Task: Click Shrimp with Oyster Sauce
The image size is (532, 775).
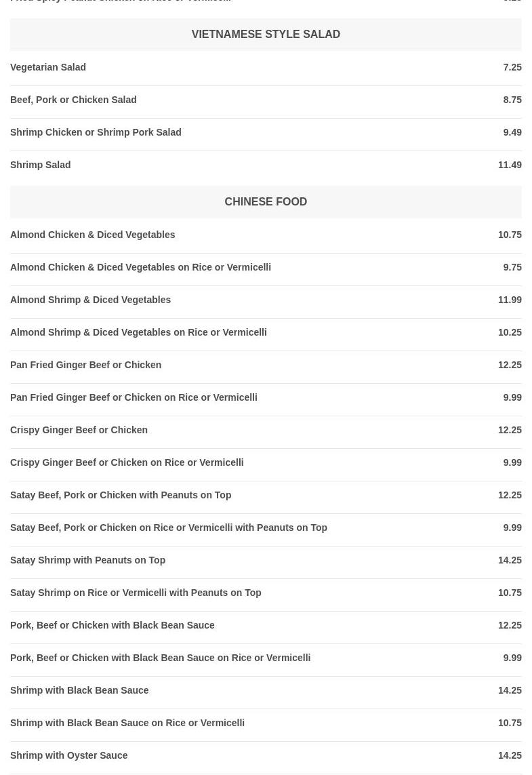Action: pyautogui.click(x=69, y=755)
